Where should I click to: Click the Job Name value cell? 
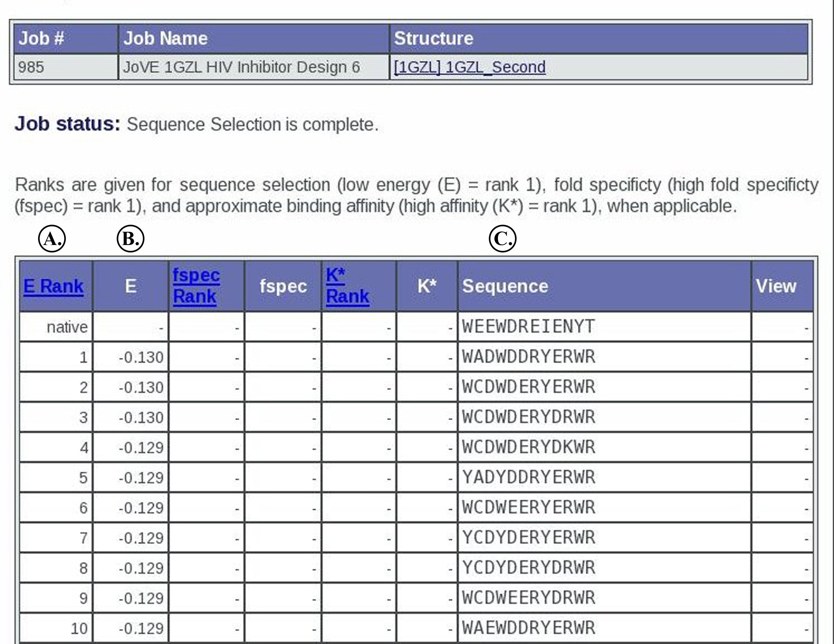point(241,67)
